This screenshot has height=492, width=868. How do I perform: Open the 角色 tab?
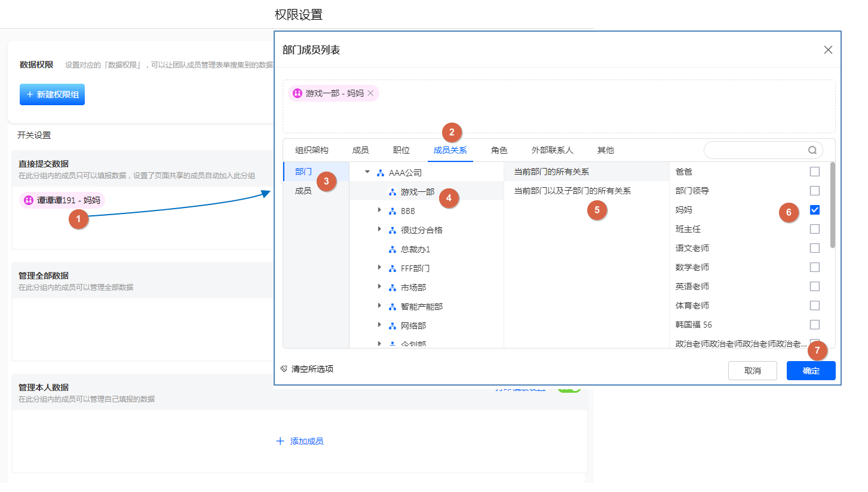pyautogui.click(x=499, y=150)
